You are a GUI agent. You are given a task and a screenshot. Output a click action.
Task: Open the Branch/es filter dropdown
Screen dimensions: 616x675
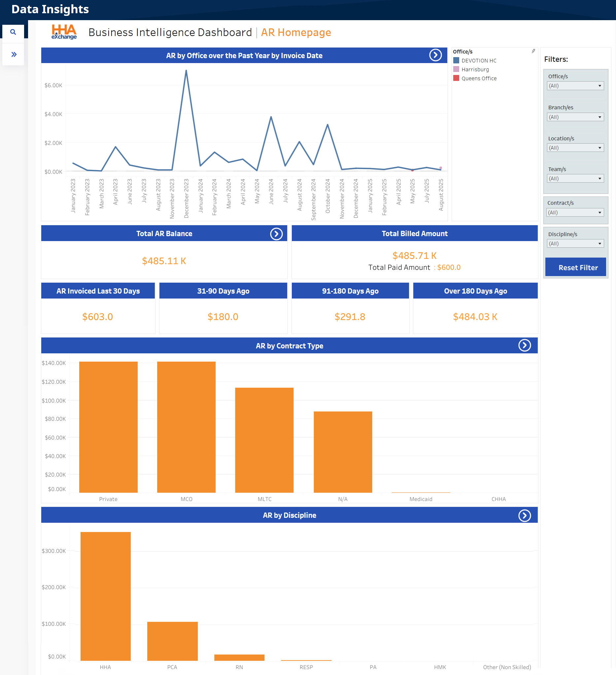(575, 117)
